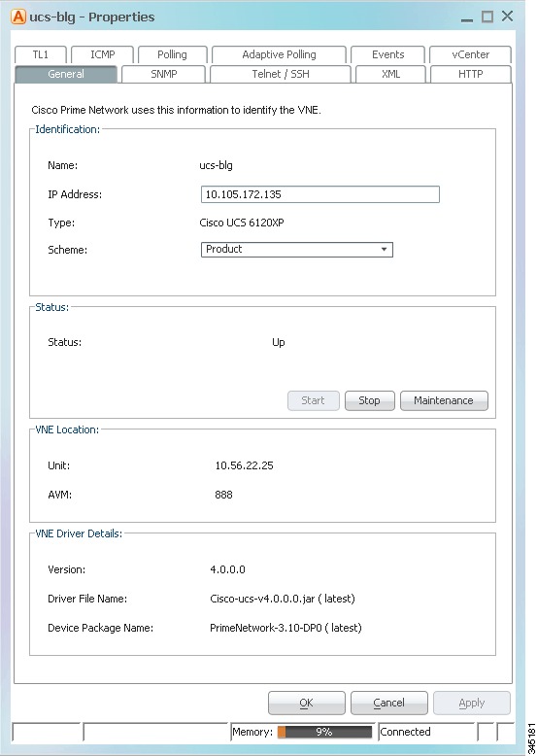
Task: Close the Properties dialog with X
Action: tap(507, 17)
